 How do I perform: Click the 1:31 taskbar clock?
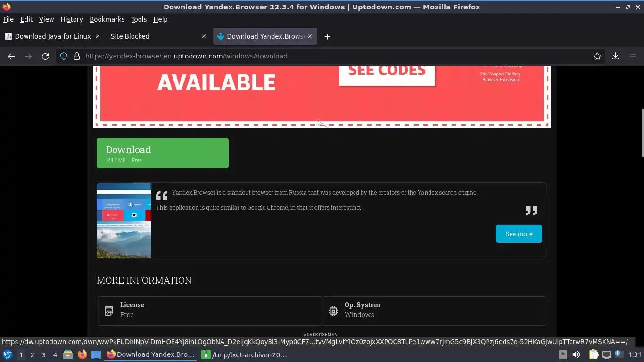635,354
